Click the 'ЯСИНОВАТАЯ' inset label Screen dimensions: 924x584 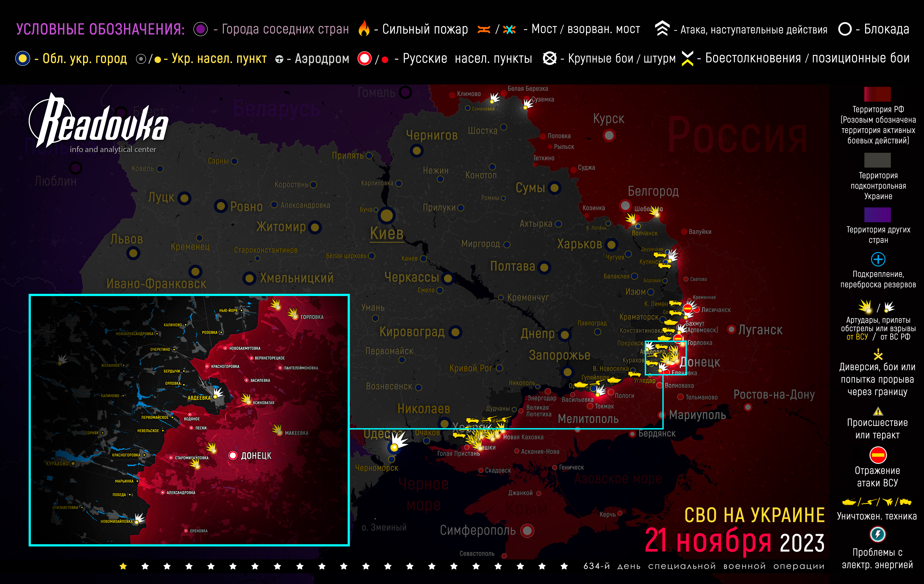point(263,403)
